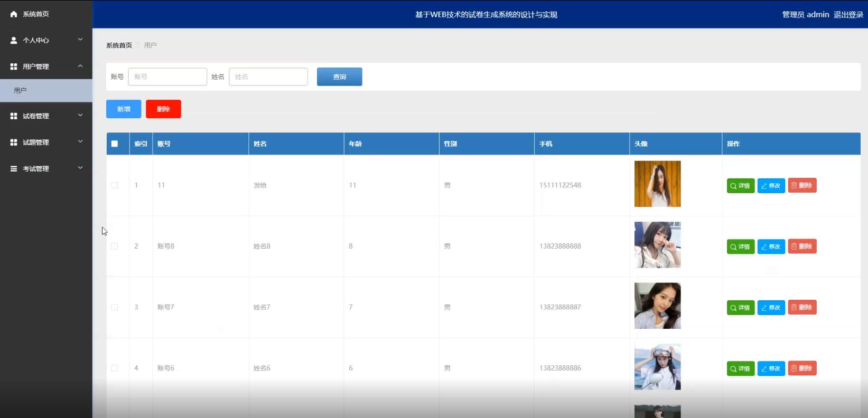Click pencil icon in 修改 button for account 11

coord(764,186)
